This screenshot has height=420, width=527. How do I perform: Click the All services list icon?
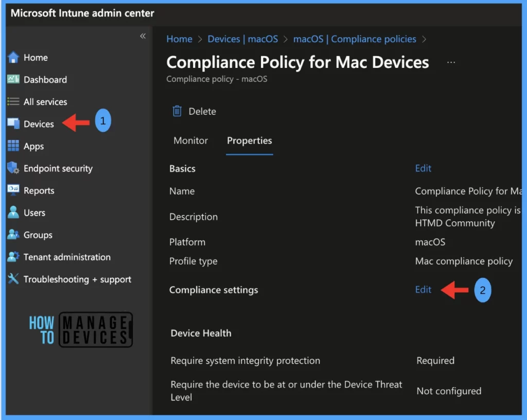click(13, 101)
